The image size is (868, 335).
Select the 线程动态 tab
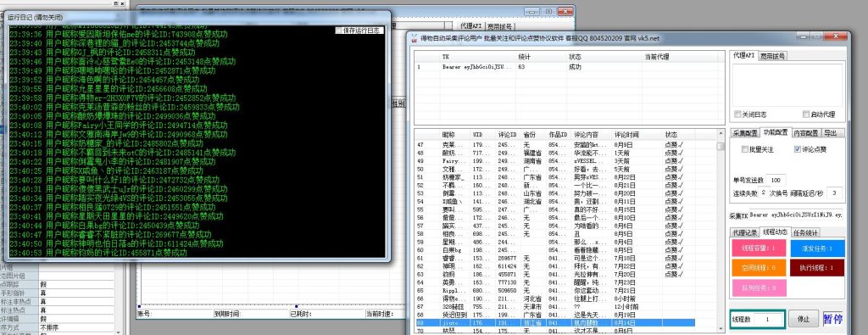tap(775, 232)
